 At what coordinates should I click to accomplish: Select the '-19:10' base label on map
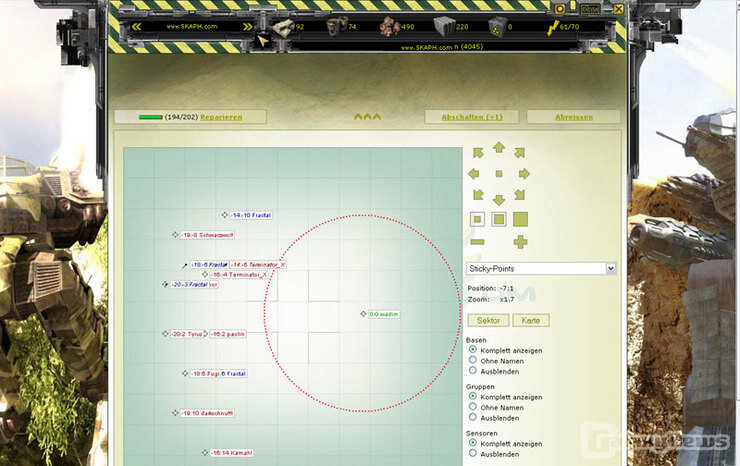pos(207,413)
